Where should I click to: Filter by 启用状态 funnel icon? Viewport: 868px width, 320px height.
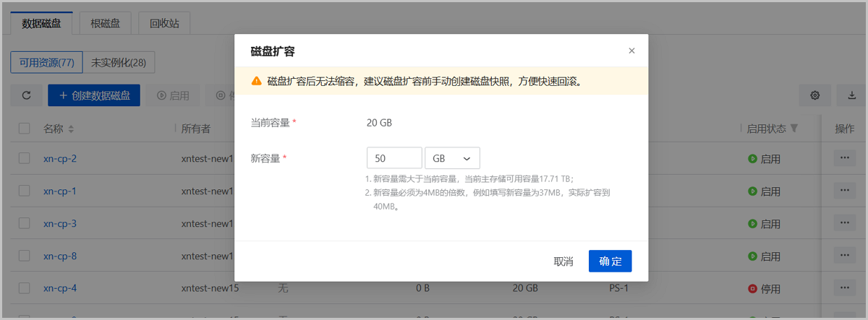click(793, 128)
